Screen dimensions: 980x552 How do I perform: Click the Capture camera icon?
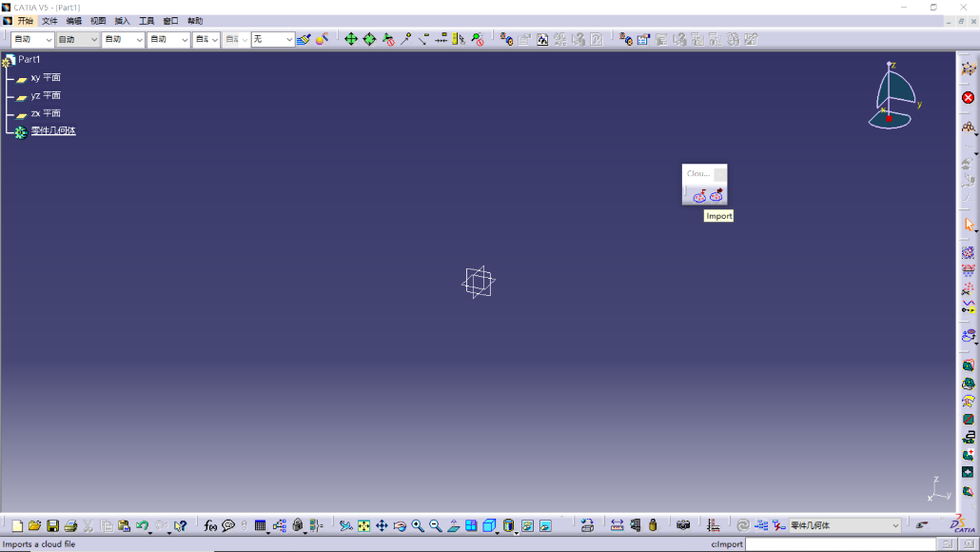[x=683, y=525]
